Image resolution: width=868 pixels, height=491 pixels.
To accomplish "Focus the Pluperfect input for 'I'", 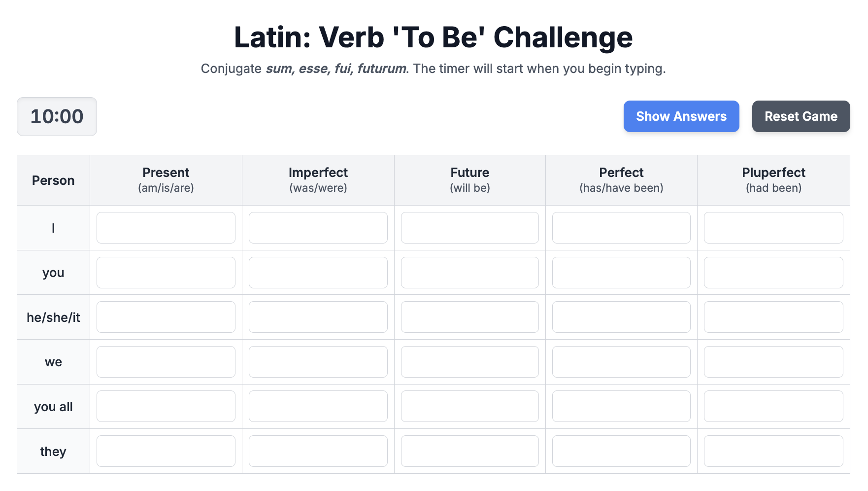I will pyautogui.click(x=773, y=228).
